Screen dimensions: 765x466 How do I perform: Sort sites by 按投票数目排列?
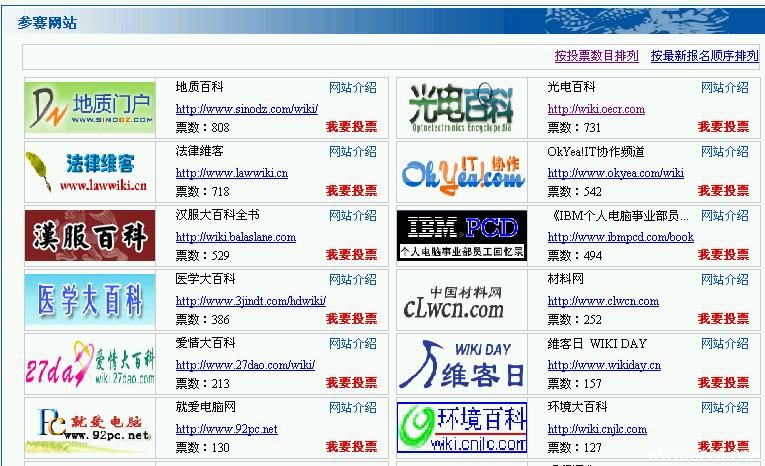coord(596,56)
